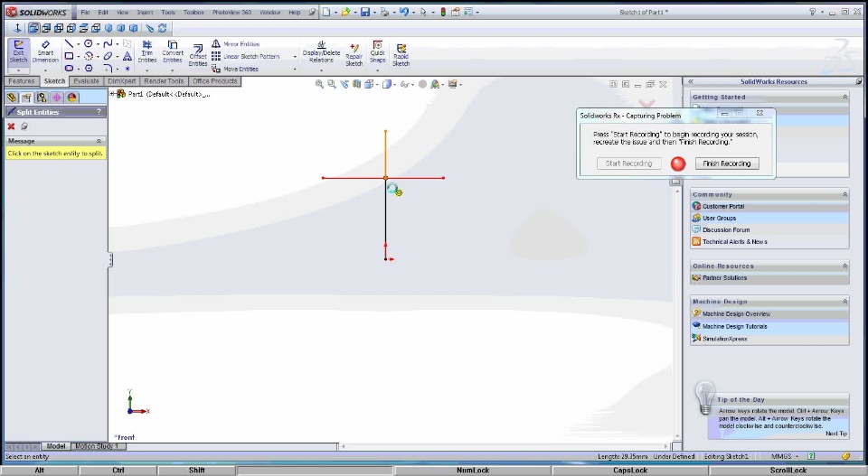Open the Machine Design Tutorials link

(734, 326)
